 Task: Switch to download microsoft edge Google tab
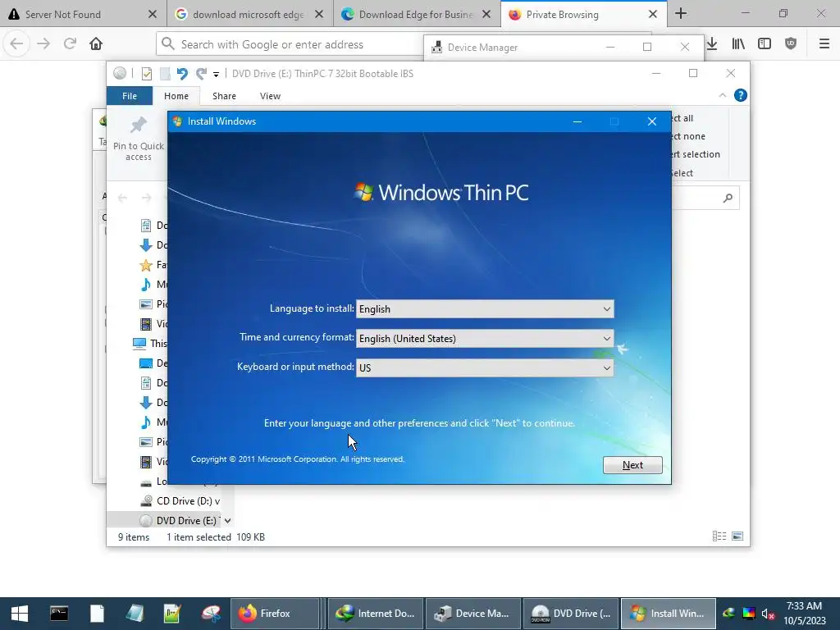[x=249, y=14]
